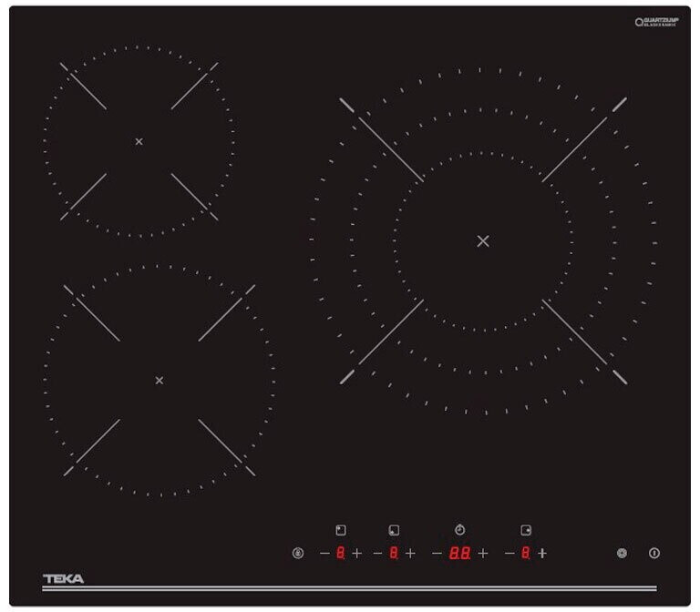Decrease power for the bottom-left zone

click(x=377, y=553)
